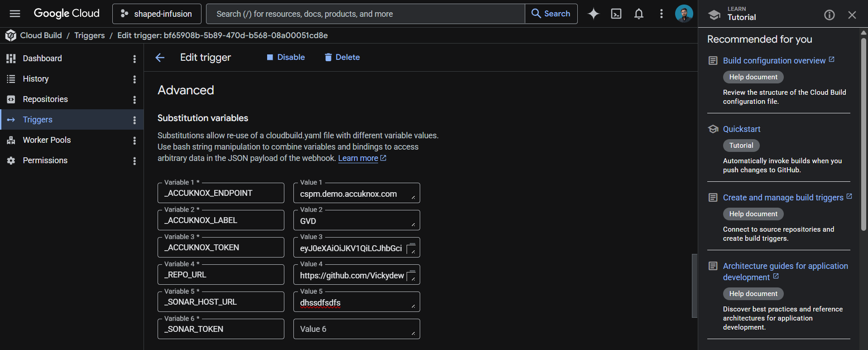Activate Cloud Shell terminal icon
Screen dimensions: 868x350
click(616, 14)
